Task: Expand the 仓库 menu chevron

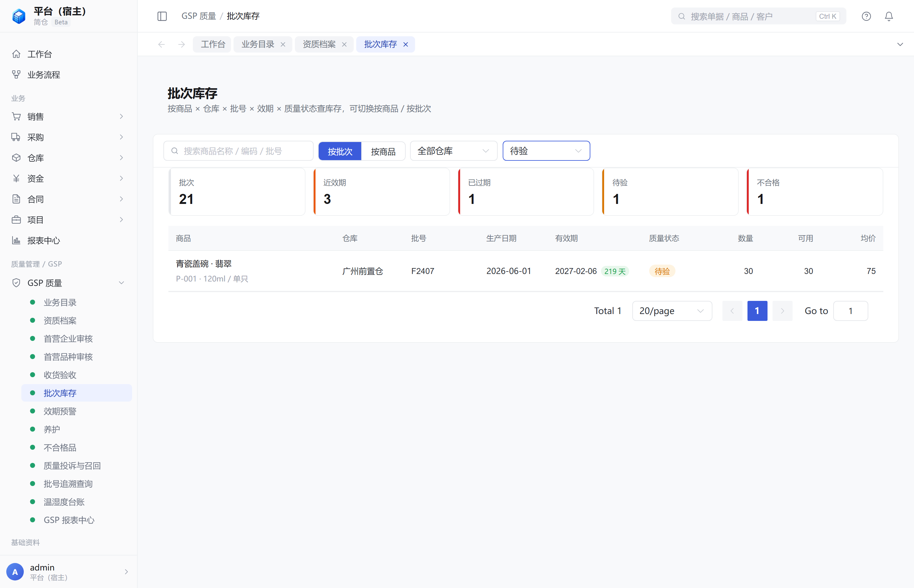Action: pyautogui.click(x=121, y=158)
